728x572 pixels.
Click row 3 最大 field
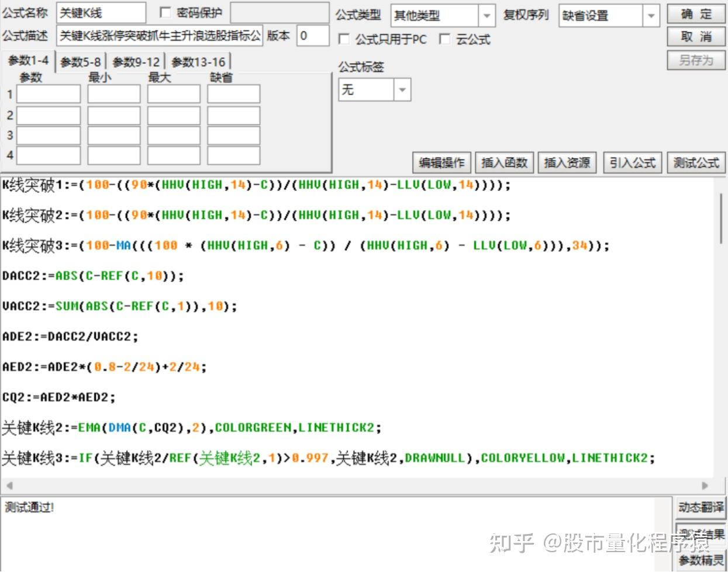[174, 136]
